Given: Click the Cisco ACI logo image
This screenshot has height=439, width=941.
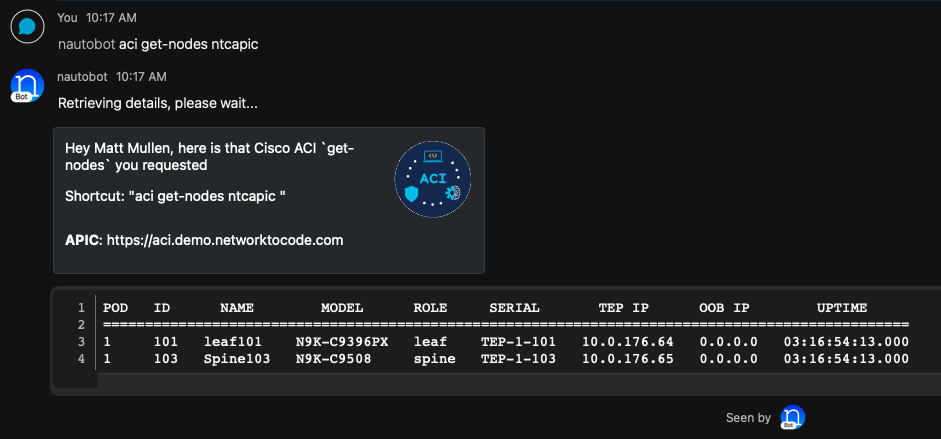Looking at the screenshot, I should 433,180.
